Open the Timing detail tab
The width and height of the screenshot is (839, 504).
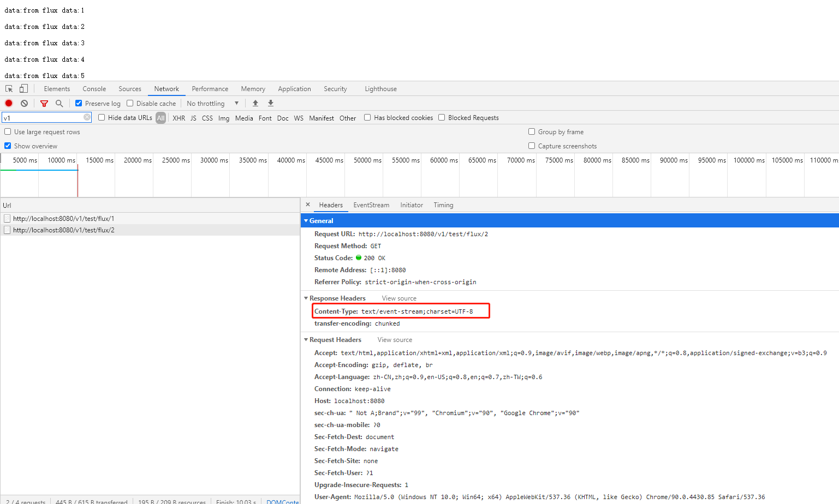(443, 205)
